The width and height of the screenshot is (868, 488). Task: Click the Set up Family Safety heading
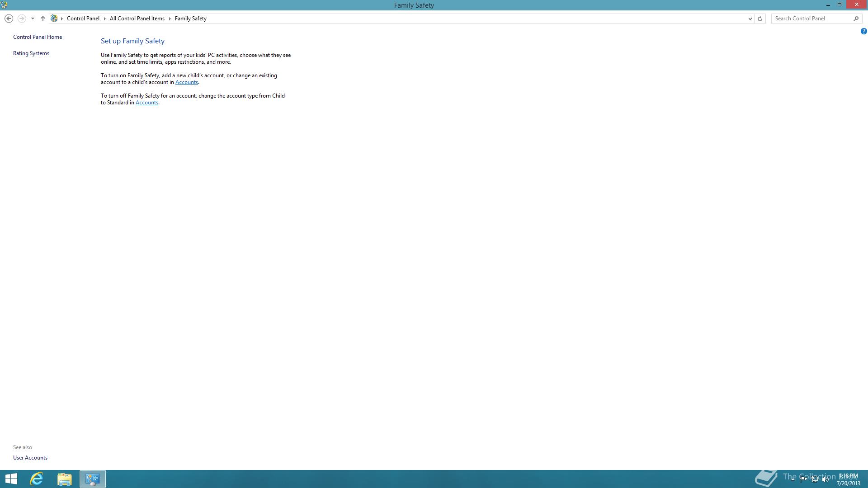coord(132,41)
